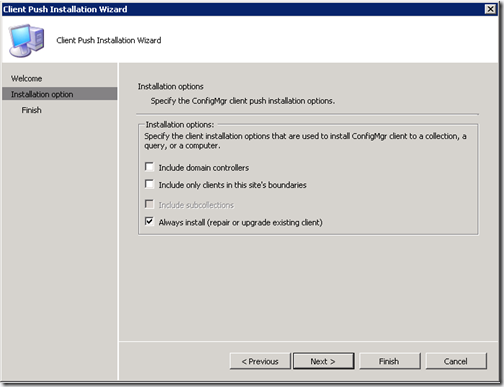
Task: Click the Finish button at the bottom
Action: click(389, 361)
